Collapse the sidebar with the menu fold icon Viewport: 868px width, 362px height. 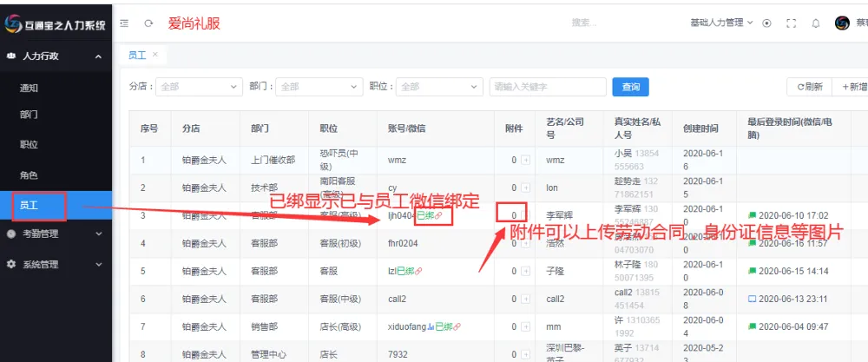[126, 23]
